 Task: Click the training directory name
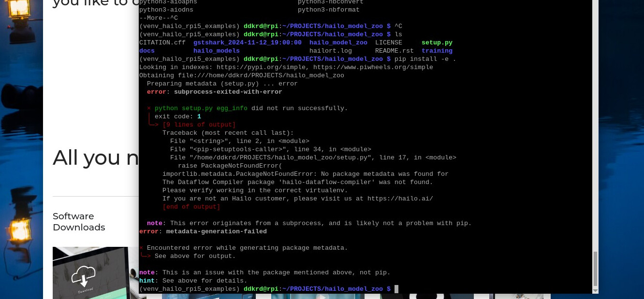437,51
